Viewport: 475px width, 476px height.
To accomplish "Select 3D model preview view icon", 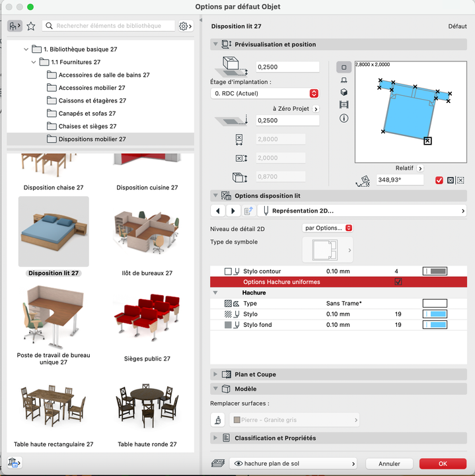I will point(344,92).
